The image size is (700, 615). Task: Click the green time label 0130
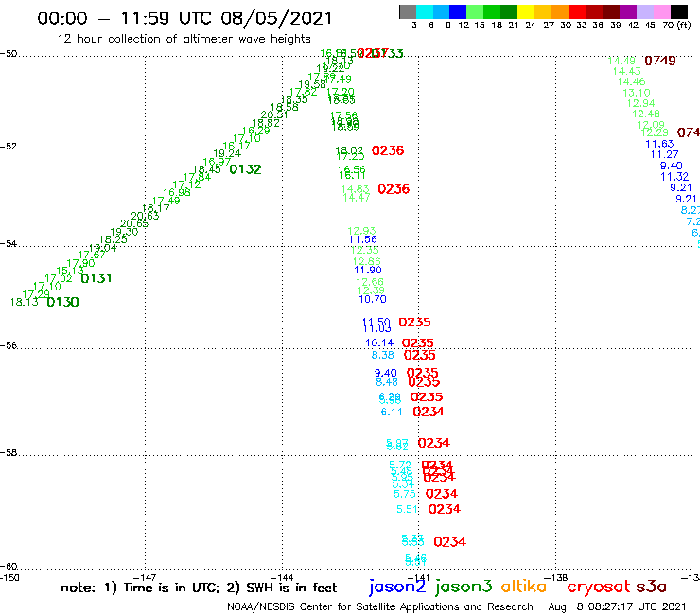click(62, 303)
